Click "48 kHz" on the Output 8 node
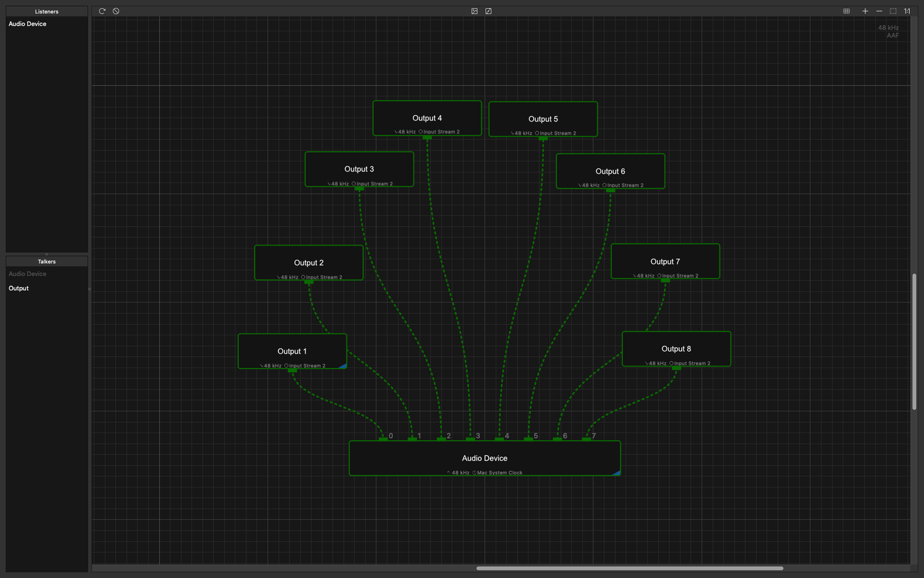Image resolution: width=924 pixels, height=578 pixels. click(x=658, y=364)
